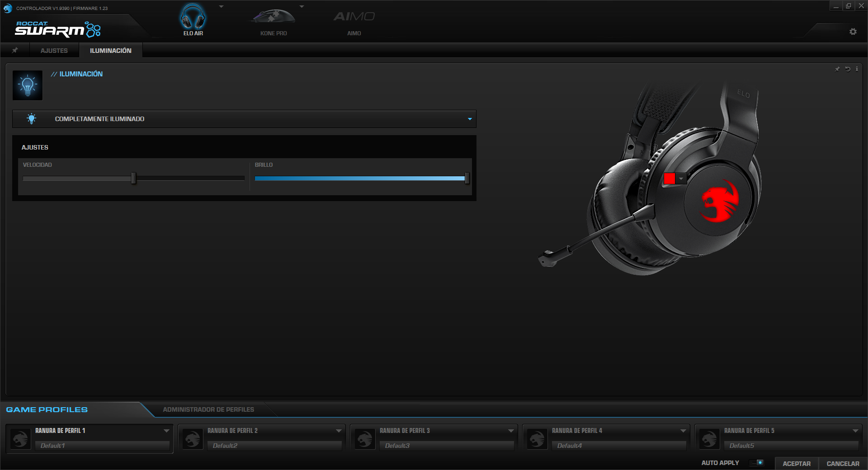The width and height of the screenshot is (868, 470).
Task: Open the AIMO device tab
Action: [354, 22]
